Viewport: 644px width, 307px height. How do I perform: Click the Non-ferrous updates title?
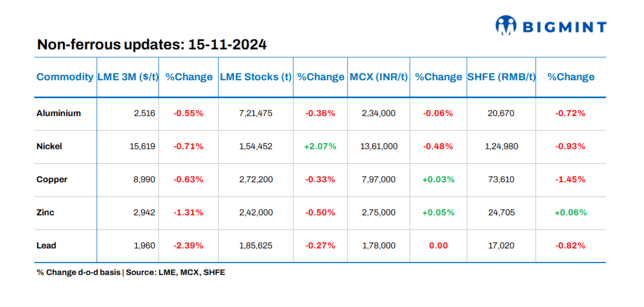(152, 45)
